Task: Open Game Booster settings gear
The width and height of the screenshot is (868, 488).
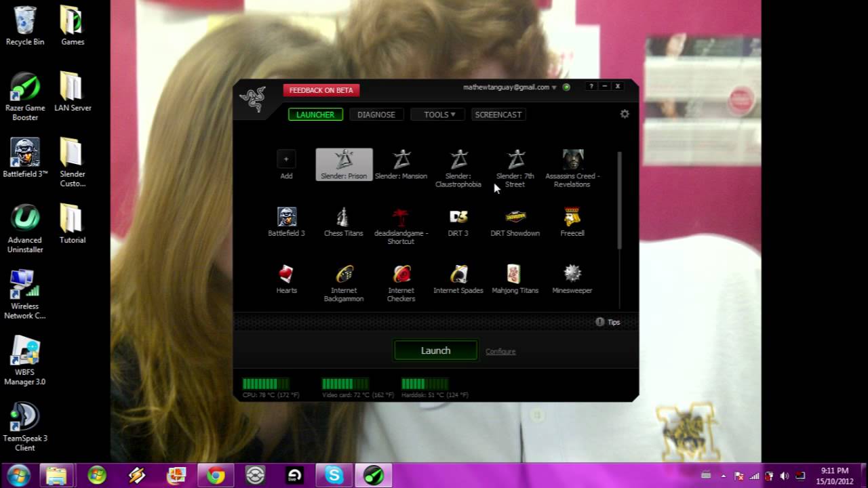Action: click(x=625, y=114)
